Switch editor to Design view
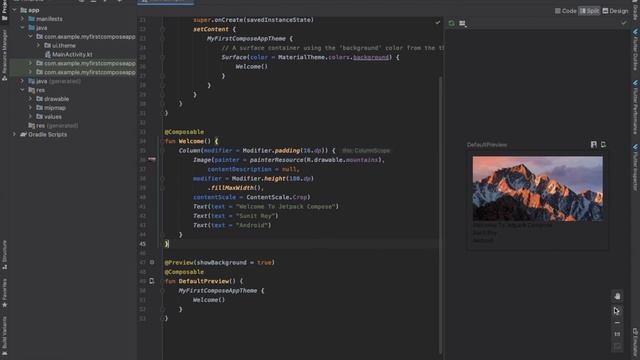This screenshot has height=360, width=640. (616, 11)
